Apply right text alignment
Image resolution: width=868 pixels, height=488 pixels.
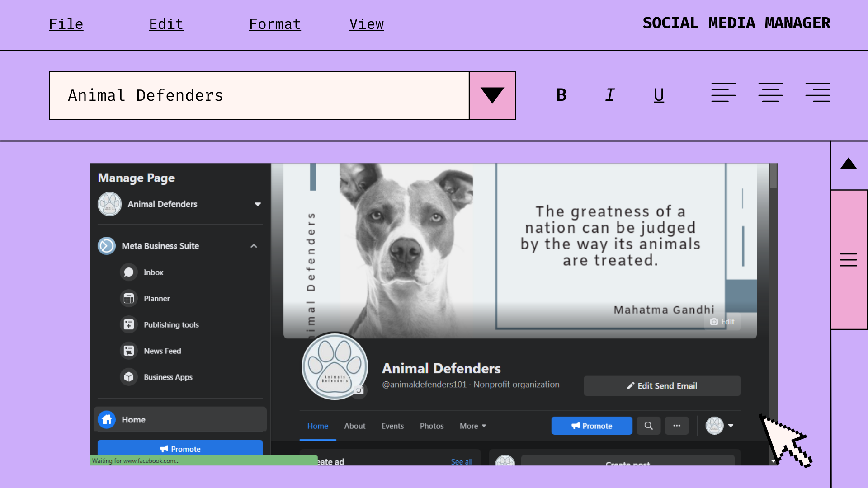817,93
